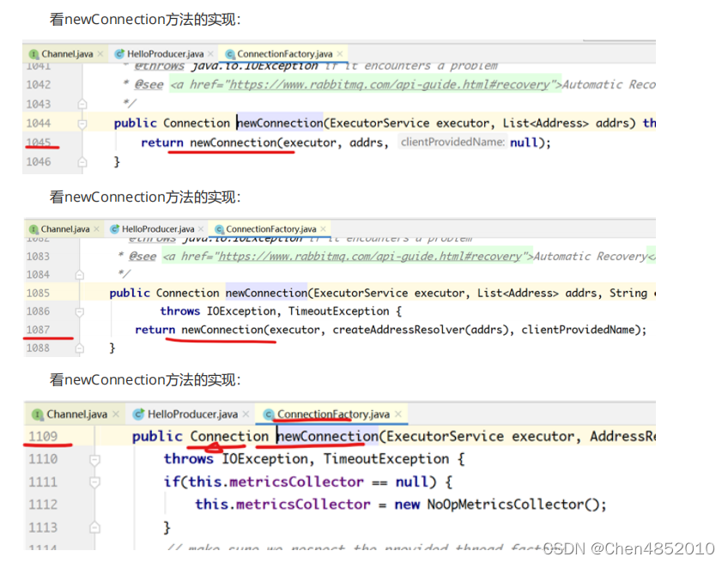The height and width of the screenshot is (563, 728).
Task: Click Connection return type on line 1109
Action: 229,436
